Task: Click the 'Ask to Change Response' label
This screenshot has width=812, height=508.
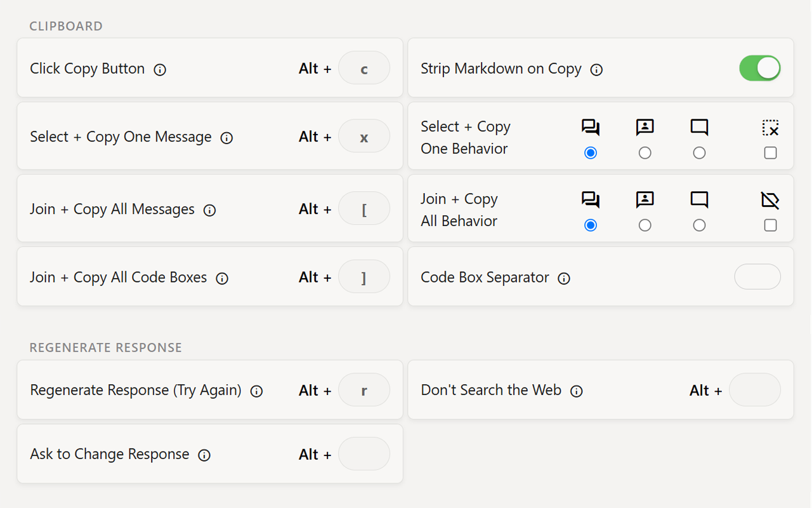Action: pos(110,454)
